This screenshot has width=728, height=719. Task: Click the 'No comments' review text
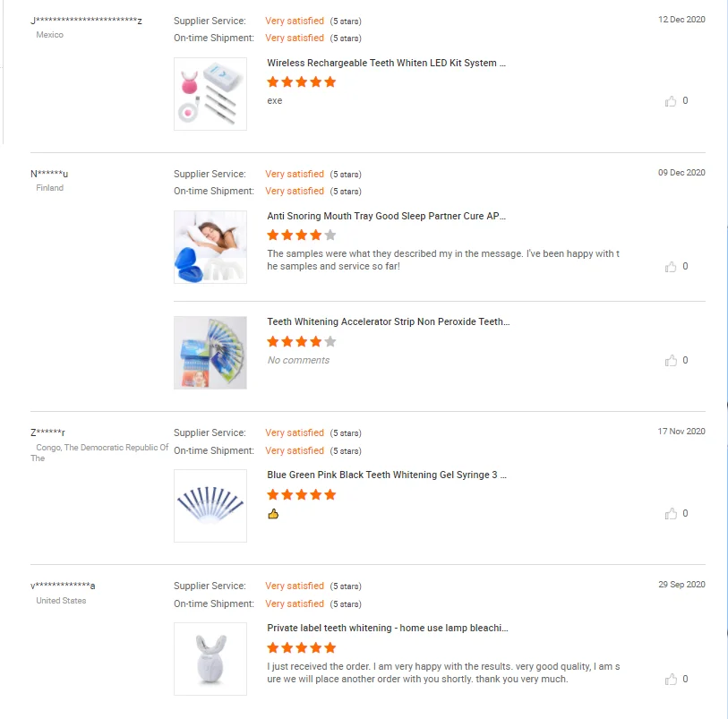pos(298,361)
